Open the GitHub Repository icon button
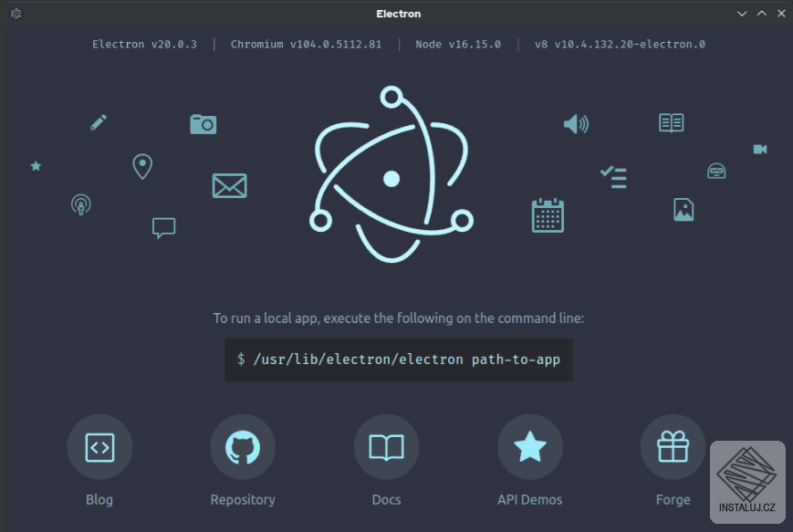The image size is (793, 532). tap(243, 447)
